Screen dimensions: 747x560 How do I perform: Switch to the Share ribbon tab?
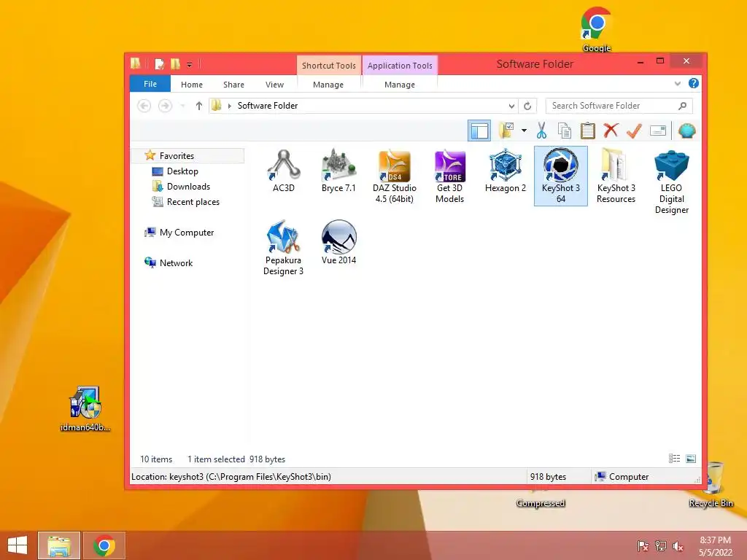tap(233, 85)
